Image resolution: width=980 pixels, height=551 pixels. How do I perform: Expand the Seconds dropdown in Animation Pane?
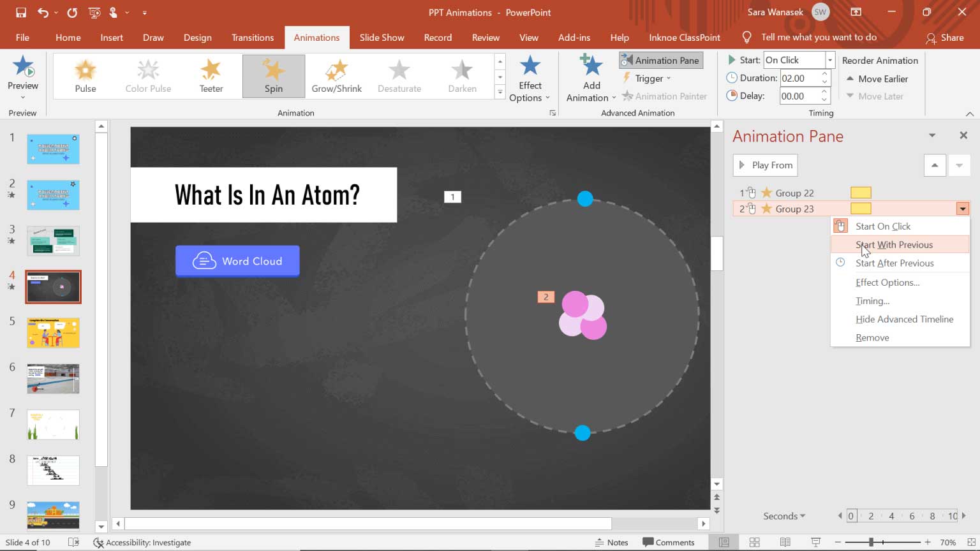[783, 516]
